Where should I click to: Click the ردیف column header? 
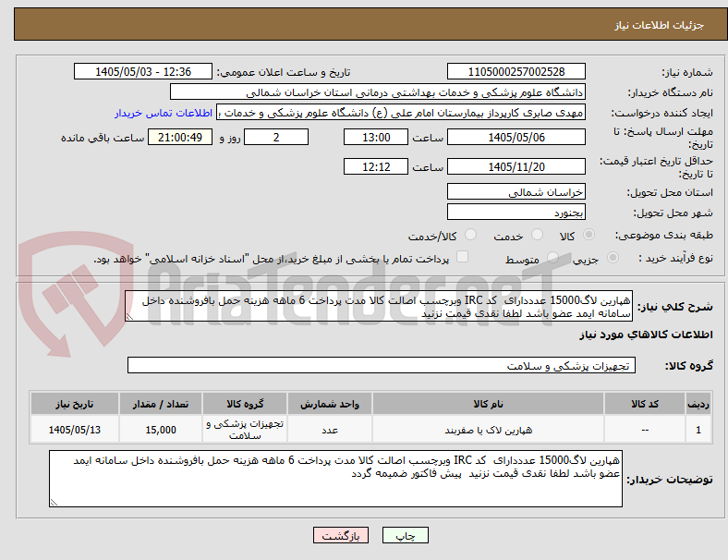[x=698, y=404]
